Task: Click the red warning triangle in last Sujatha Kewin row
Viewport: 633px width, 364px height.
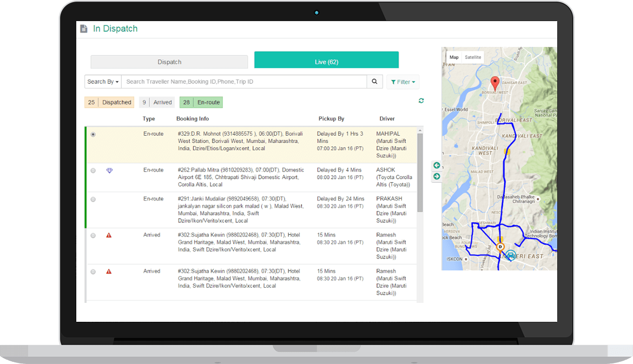Action: point(109,272)
